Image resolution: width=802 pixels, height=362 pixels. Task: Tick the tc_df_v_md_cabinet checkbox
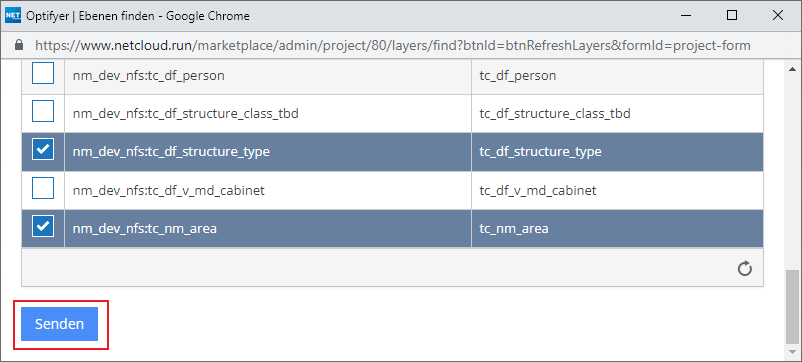point(43,188)
